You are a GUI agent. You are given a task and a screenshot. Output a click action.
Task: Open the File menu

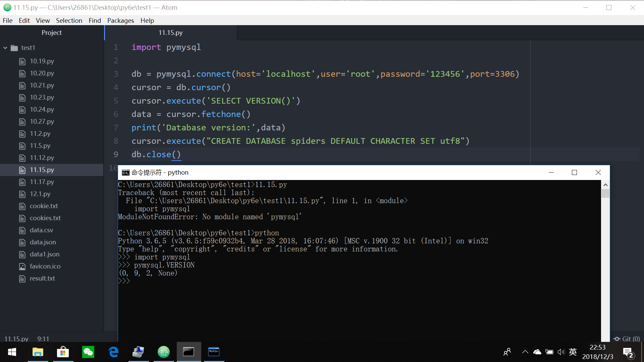pyautogui.click(x=7, y=20)
